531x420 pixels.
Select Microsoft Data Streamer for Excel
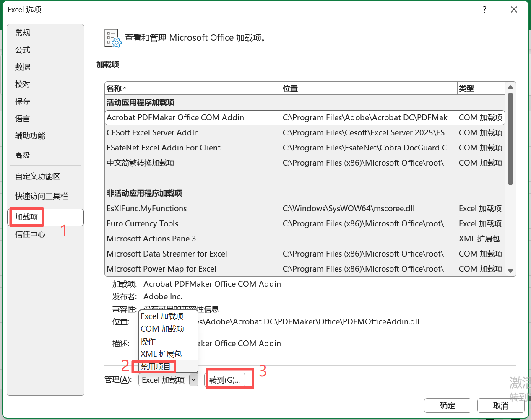point(305,254)
